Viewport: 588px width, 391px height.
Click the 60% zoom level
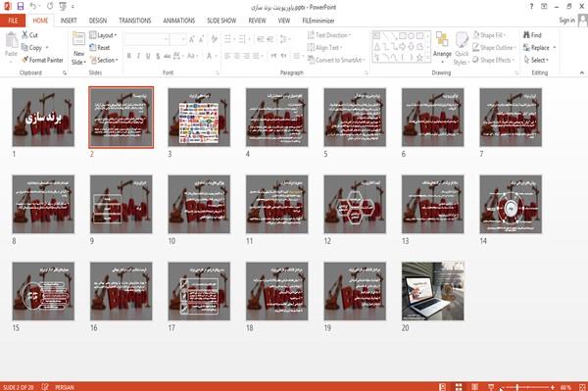tap(565, 387)
